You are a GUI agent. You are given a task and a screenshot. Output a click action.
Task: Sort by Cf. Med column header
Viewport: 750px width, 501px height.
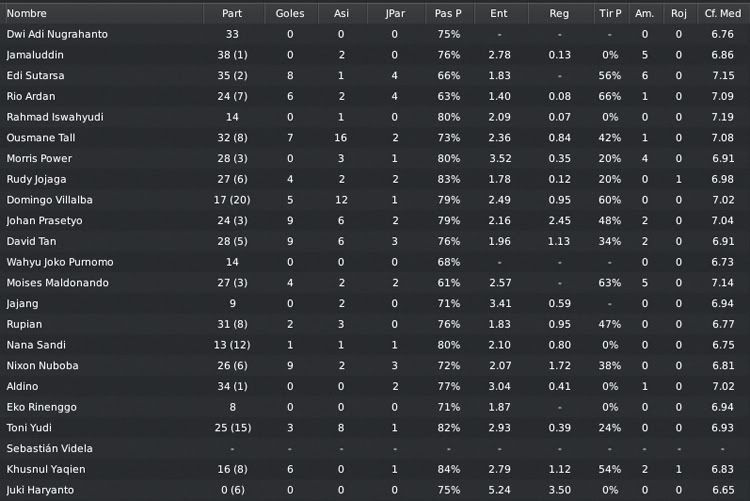[722, 13]
